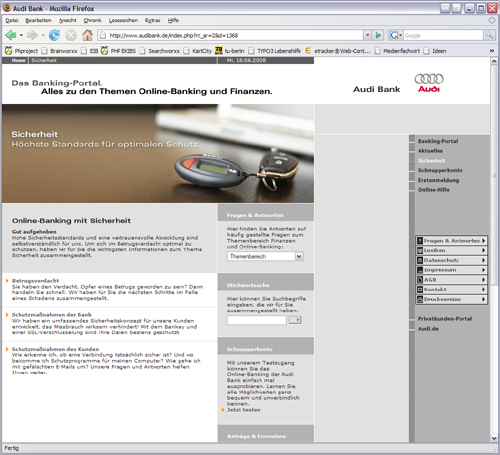Viewport: 500px width, 455px height.
Task: Click the Impressum sidebar button
Action: (x=452, y=270)
